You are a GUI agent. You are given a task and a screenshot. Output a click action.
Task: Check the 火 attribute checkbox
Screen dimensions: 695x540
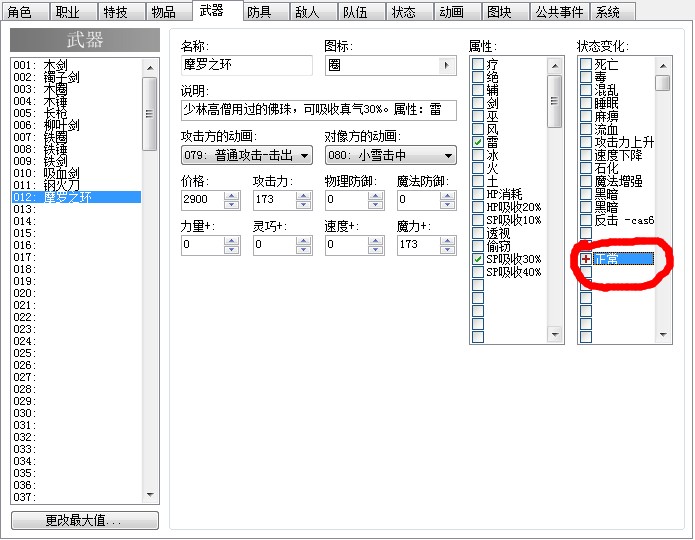click(478, 168)
